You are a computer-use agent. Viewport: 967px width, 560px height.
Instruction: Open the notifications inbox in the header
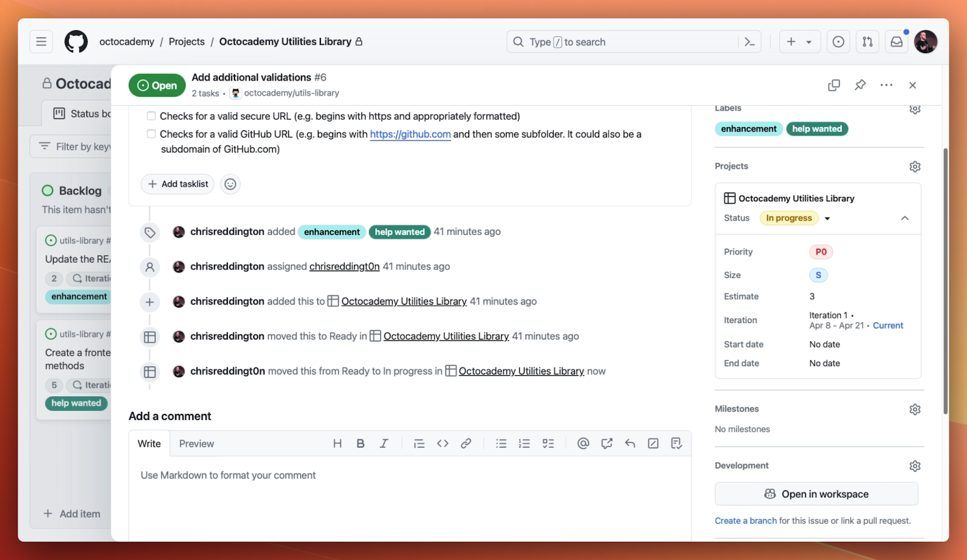point(896,42)
